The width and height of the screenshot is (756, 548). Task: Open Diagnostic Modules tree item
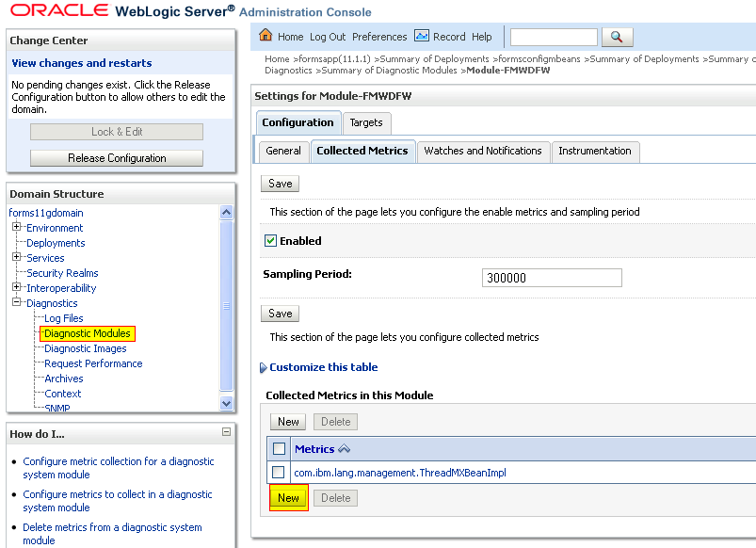click(88, 333)
